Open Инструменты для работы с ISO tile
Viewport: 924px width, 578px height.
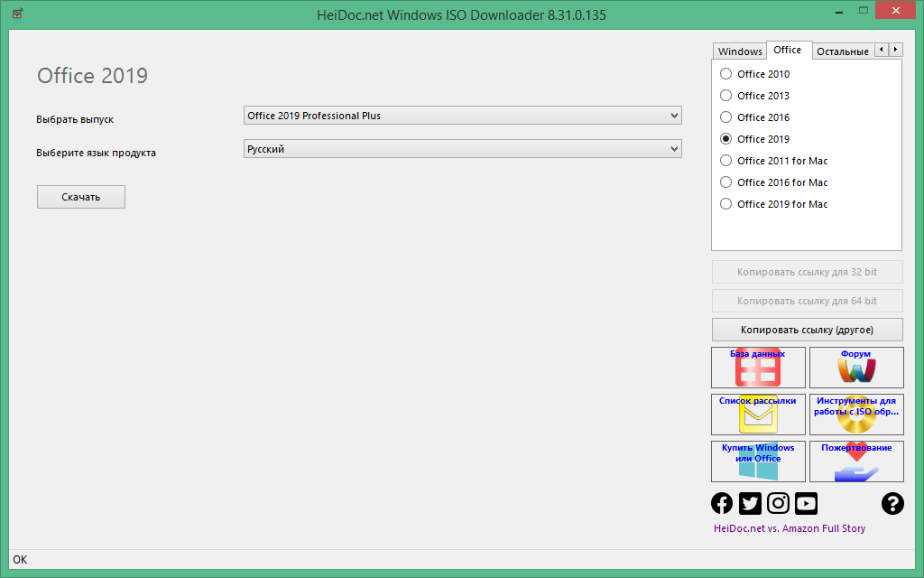[856, 415]
